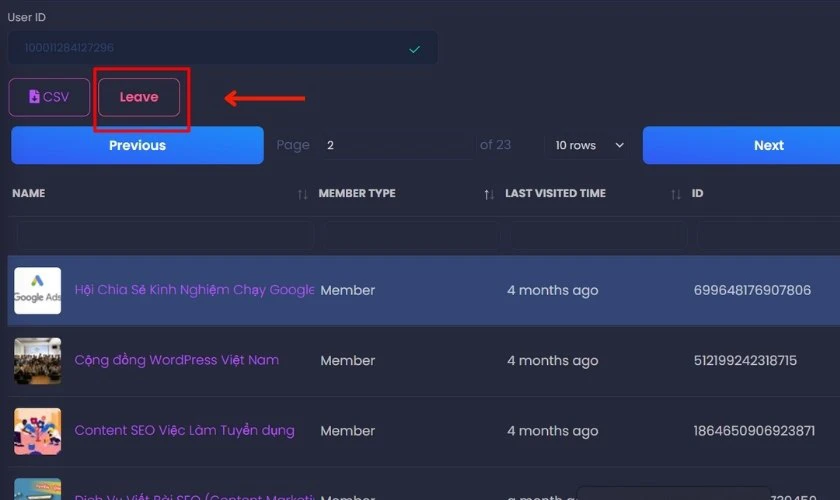Open Cộng đồng WordPress group thumbnail
The width and height of the screenshot is (840, 500).
pos(38,361)
